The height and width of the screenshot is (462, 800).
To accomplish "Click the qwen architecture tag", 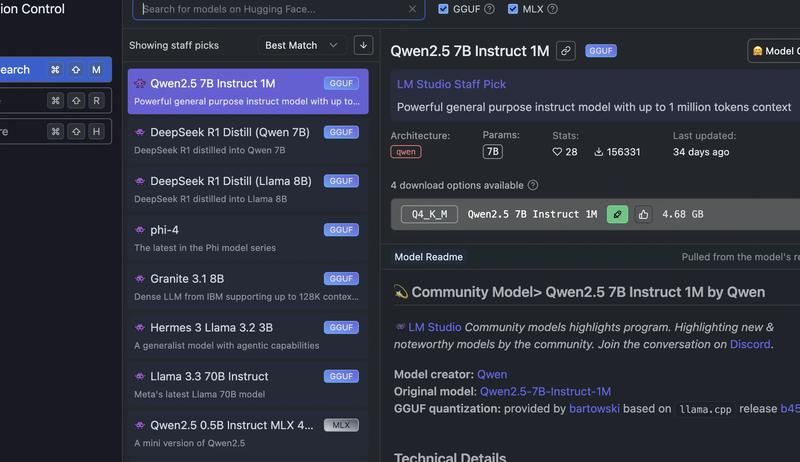I will pyautogui.click(x=406, y=152).
